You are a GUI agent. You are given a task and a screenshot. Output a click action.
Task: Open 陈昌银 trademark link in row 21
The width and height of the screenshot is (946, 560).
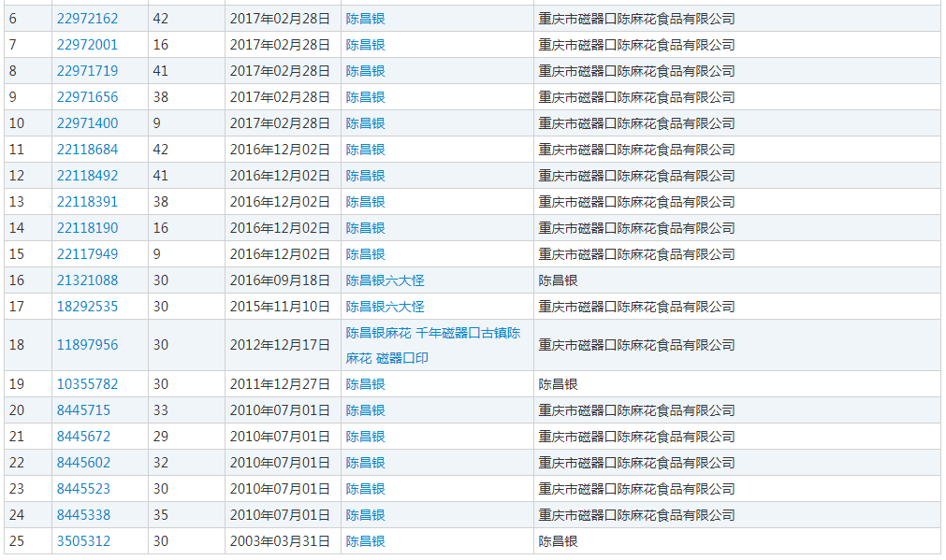click(x=366, y=437)
